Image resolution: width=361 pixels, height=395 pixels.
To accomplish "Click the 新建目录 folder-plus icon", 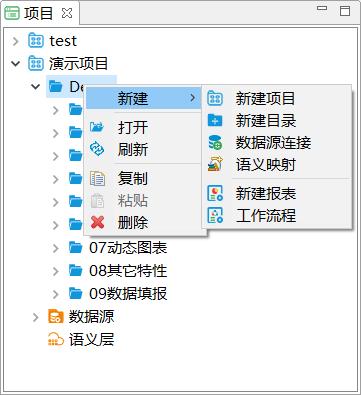I will coord(215,120).
